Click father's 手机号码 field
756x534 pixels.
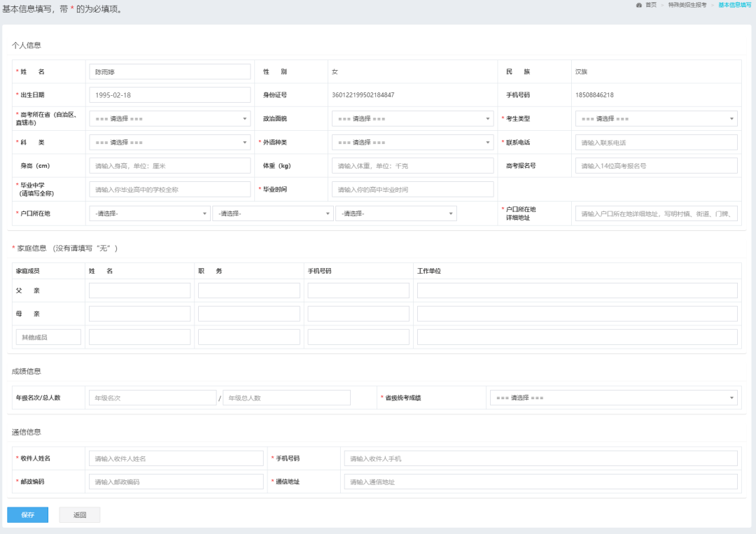coord(358,290)
